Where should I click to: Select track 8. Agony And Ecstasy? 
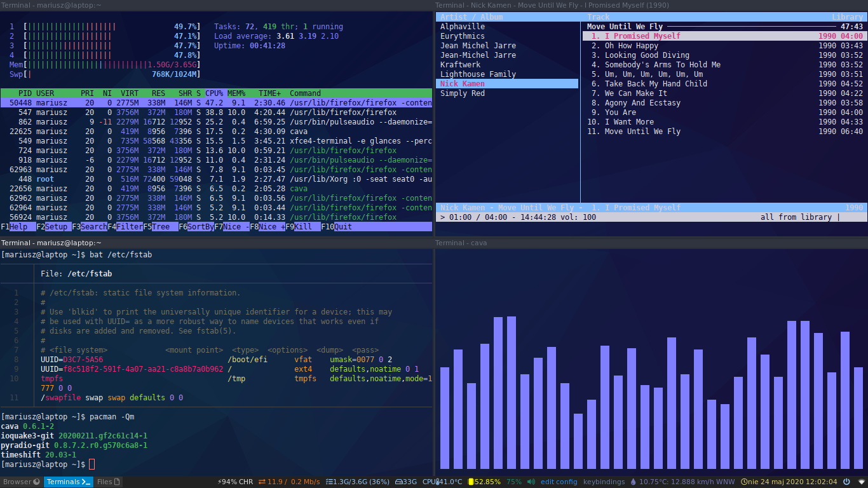coord(724,103)
